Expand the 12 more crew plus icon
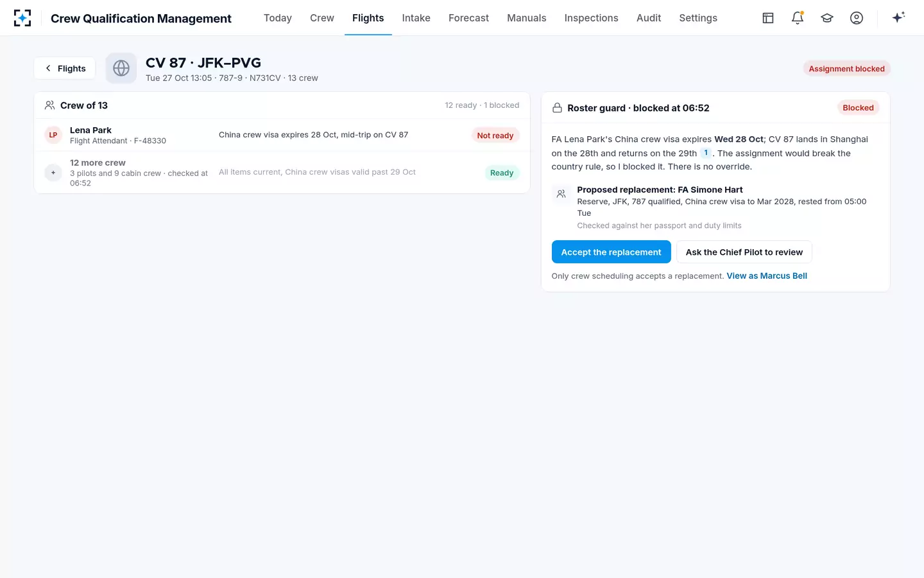The height and width of the screenshot is (578, 924). (x=53, y=173)
